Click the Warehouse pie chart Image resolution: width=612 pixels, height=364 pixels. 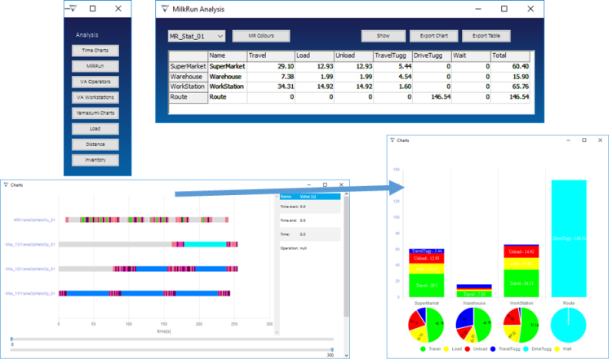click(x=473, y=325)
